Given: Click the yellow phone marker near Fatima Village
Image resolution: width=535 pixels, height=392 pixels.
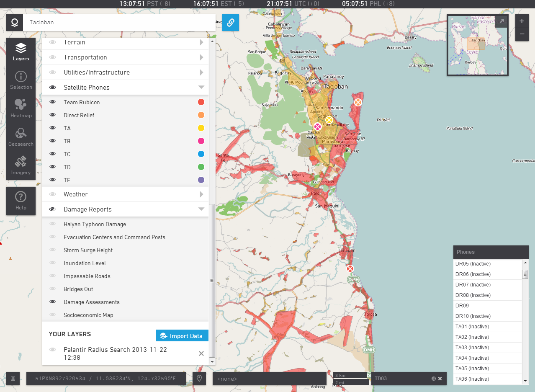Looking at the screenshot, I should (x=329, y=120).
